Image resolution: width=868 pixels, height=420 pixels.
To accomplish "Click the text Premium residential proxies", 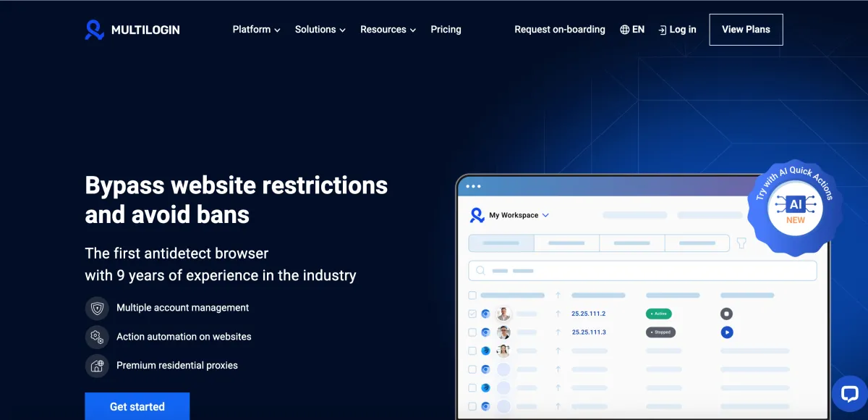I will coord(177,366).
